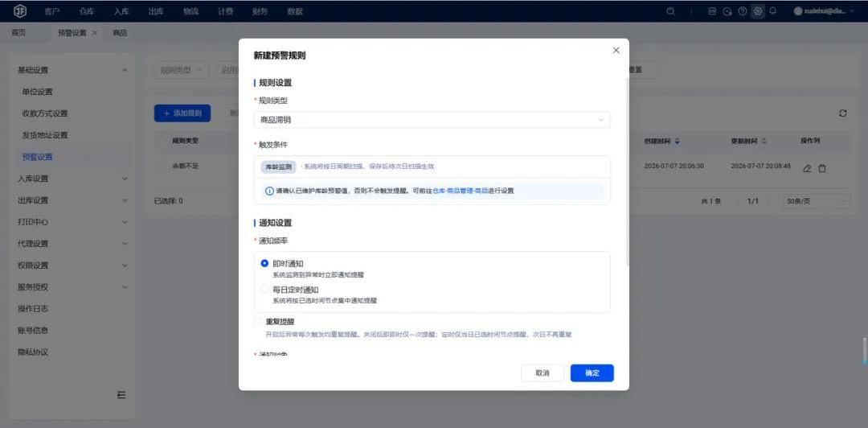Open 隐私协议 in the sidebar

click(33, 352)
